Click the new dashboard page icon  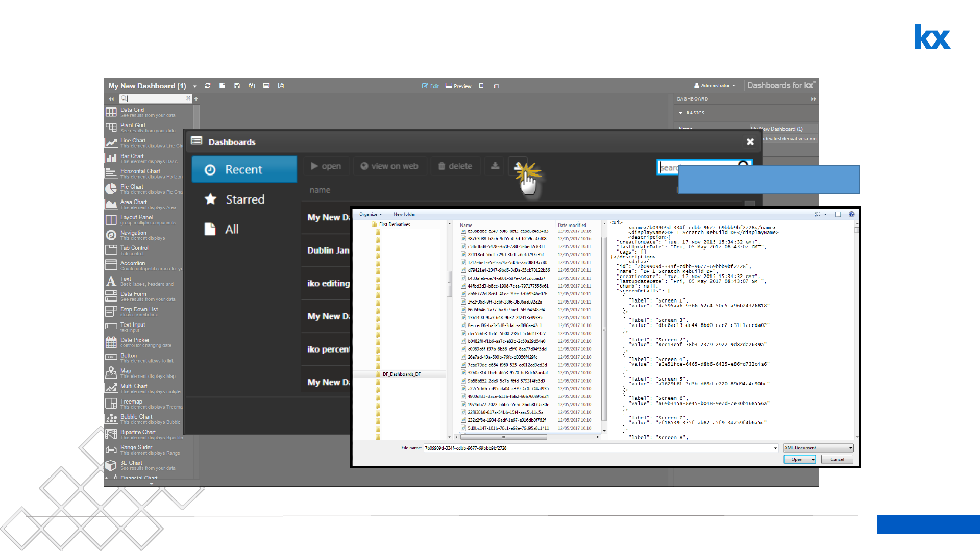pos(222,86)
